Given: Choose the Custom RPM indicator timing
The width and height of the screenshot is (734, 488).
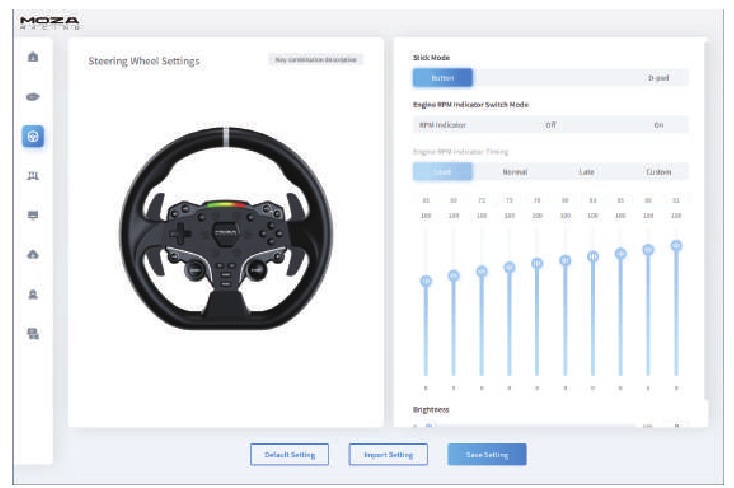Looking at the screenshot, I should tap(658, 172).
